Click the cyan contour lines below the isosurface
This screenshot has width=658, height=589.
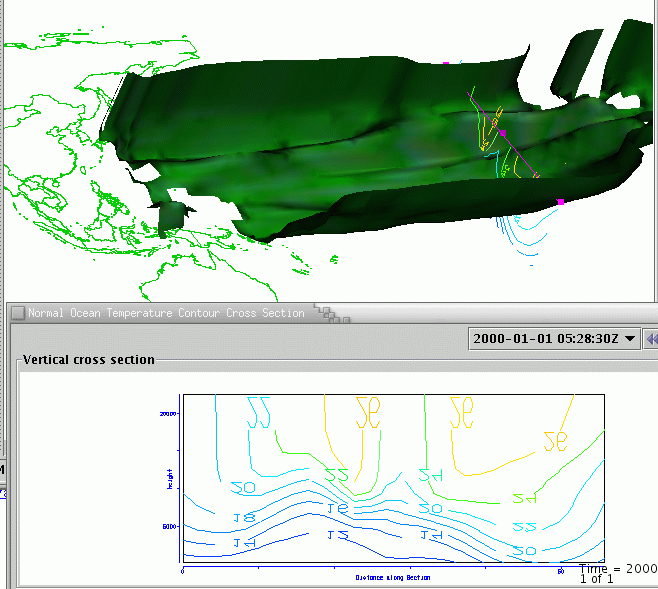[x=527, y=235]
